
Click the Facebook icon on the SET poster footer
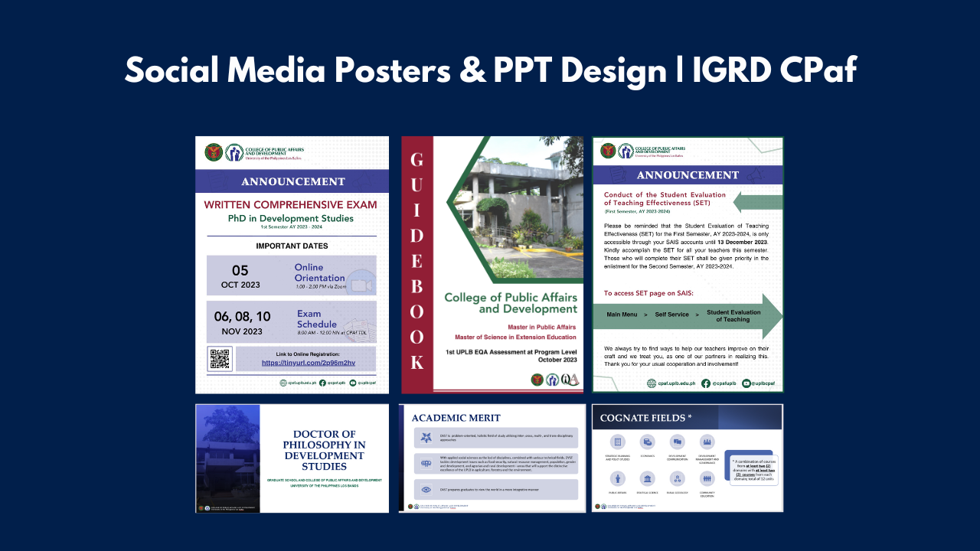point(706,383)
